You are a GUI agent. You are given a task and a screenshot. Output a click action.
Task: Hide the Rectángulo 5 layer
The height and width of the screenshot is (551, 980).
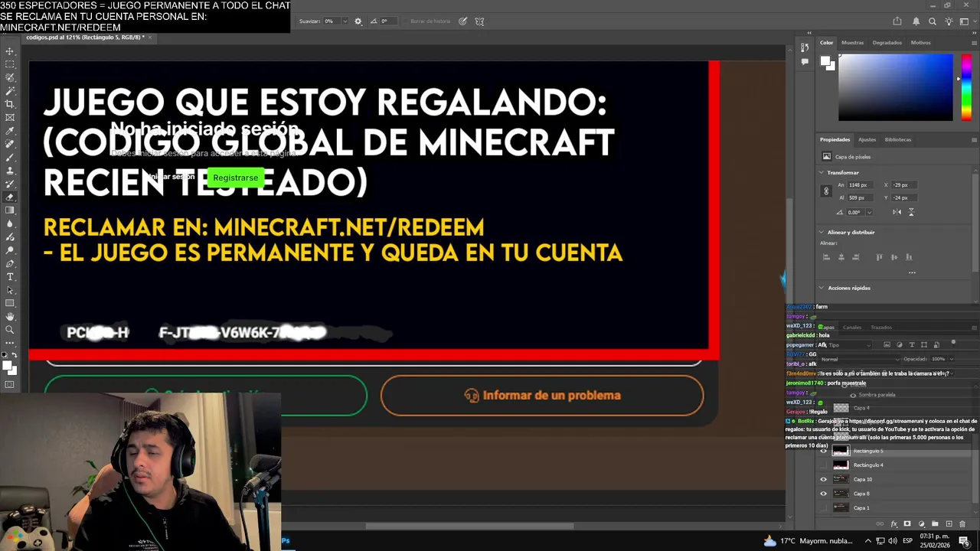coord(824,451)
